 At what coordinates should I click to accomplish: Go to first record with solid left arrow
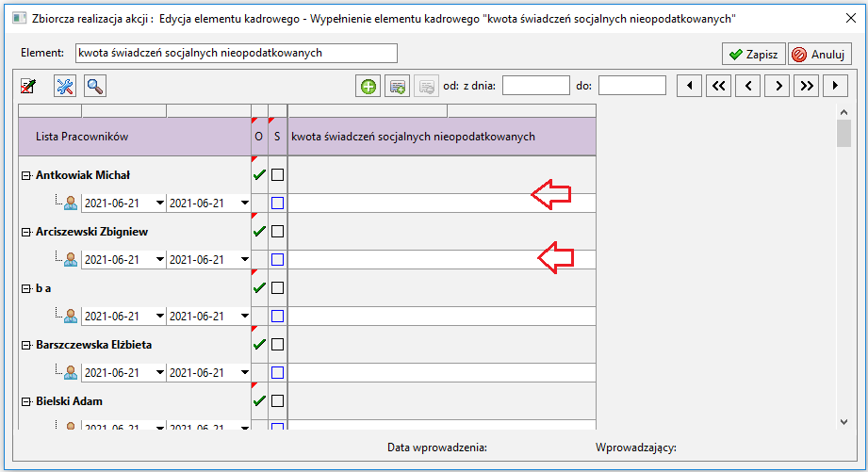pyautogui.click(x=690, y=86)
